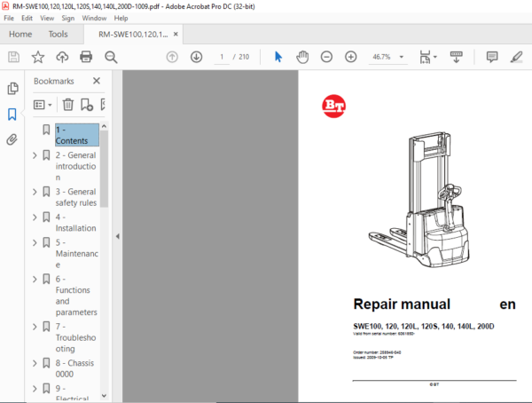
Task: Switch to Home tab
Action: click(x=20, y=34)
